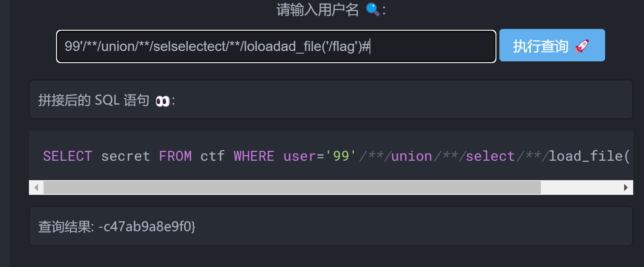
Task: Click the highlighted union keyword in the SQL
Action: [411, 156]
